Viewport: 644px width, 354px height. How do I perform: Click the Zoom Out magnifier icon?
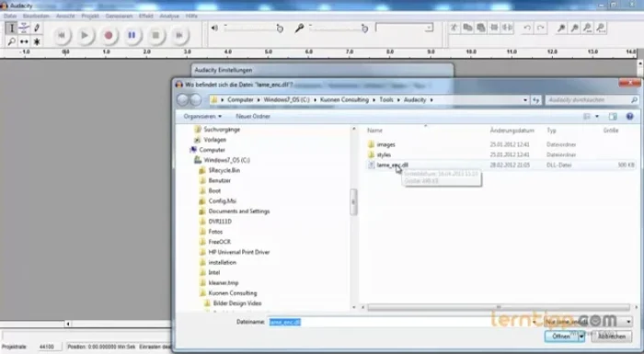click(575, 28)
